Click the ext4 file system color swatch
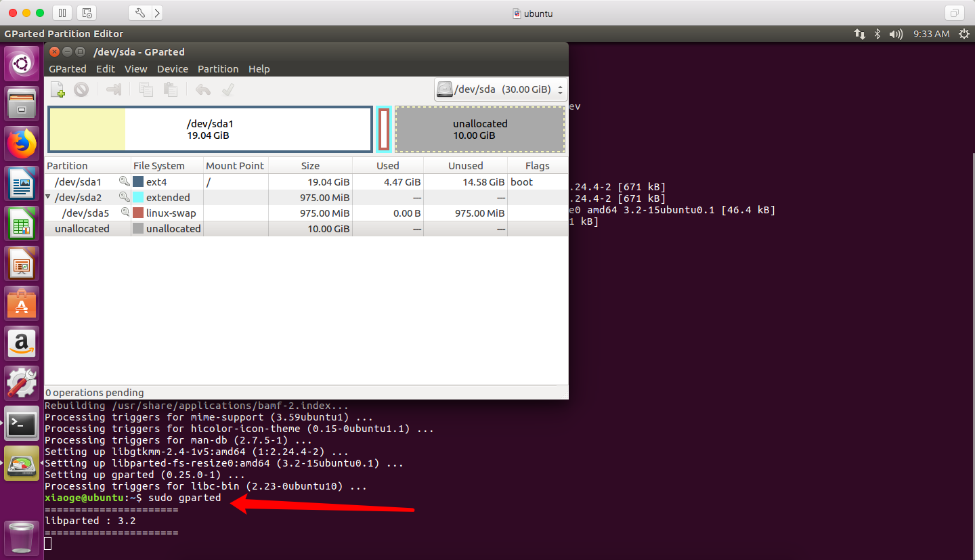Viewport: 975px width, 560px height. click(x=138, y=182)
